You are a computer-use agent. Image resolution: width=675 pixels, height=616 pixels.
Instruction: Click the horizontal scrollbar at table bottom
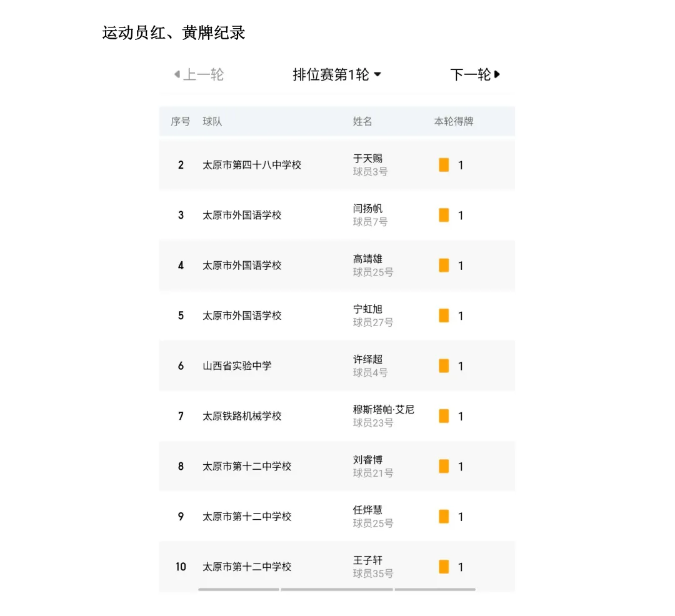click(x=337, y=589)
